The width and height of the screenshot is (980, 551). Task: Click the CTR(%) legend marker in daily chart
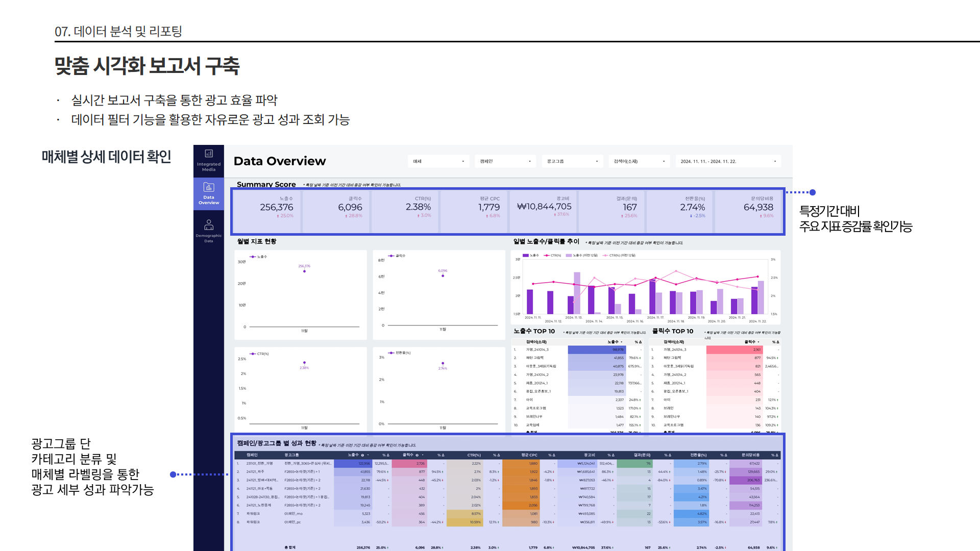point(547,255)
